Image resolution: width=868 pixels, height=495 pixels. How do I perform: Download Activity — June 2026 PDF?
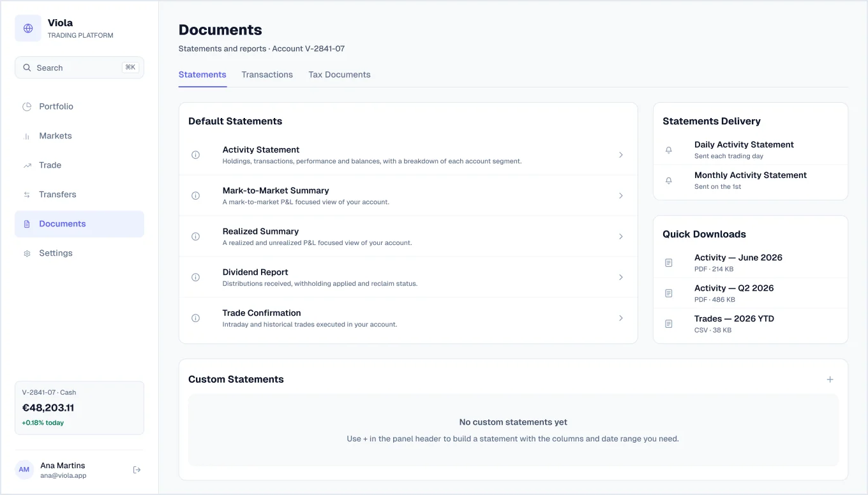(751, 263)
